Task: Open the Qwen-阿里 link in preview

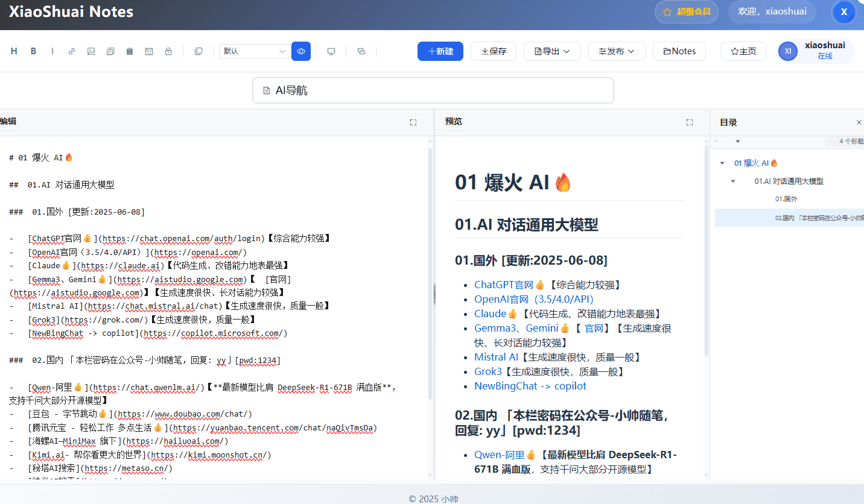Action: click(505, 455)
